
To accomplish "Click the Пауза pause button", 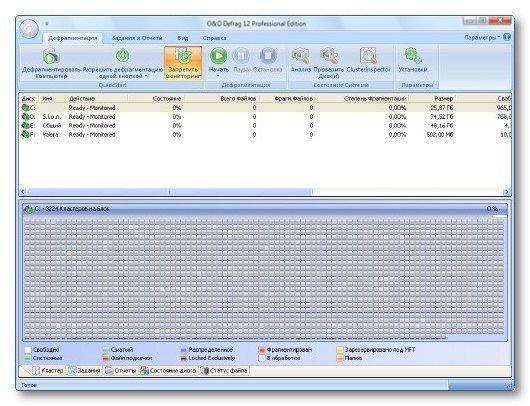I will coord(241,56).
